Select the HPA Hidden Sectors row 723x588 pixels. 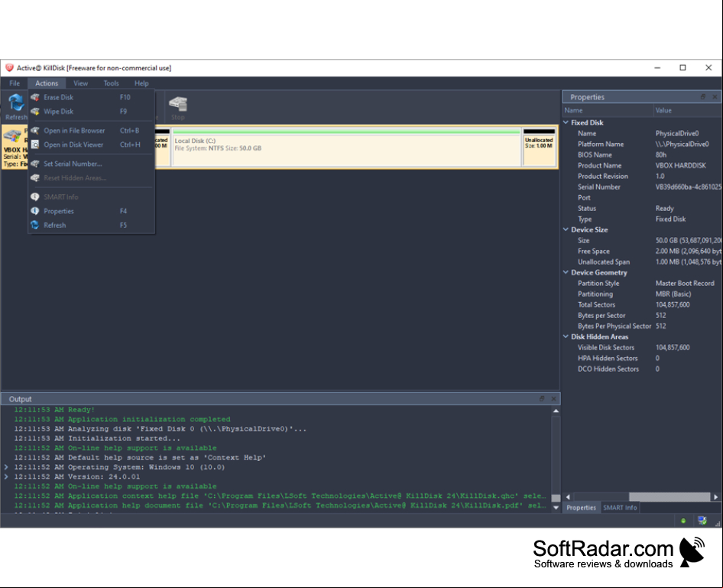[x=642, y=359]
